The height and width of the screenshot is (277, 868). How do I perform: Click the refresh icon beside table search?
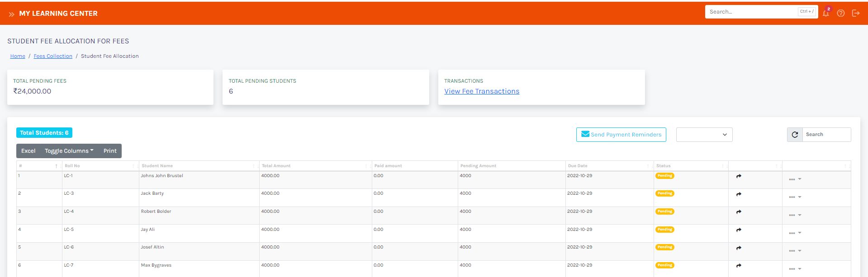(795, 135)
